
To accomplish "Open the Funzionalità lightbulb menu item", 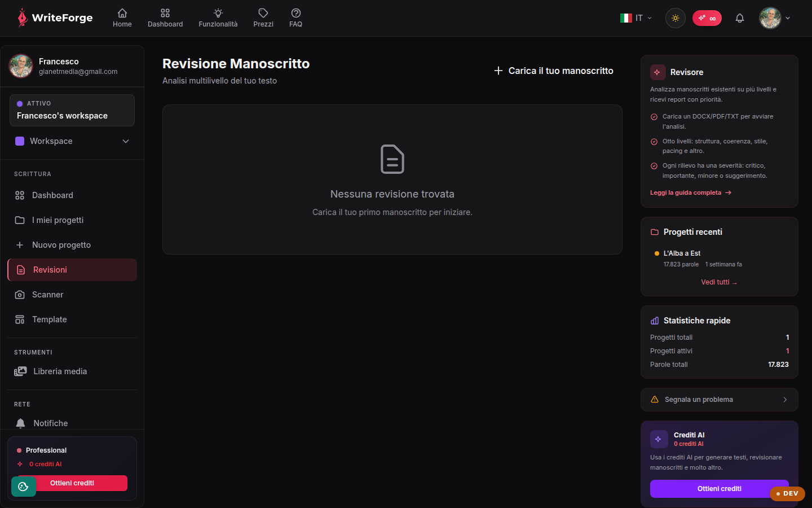I will click(x=218, y=18).
